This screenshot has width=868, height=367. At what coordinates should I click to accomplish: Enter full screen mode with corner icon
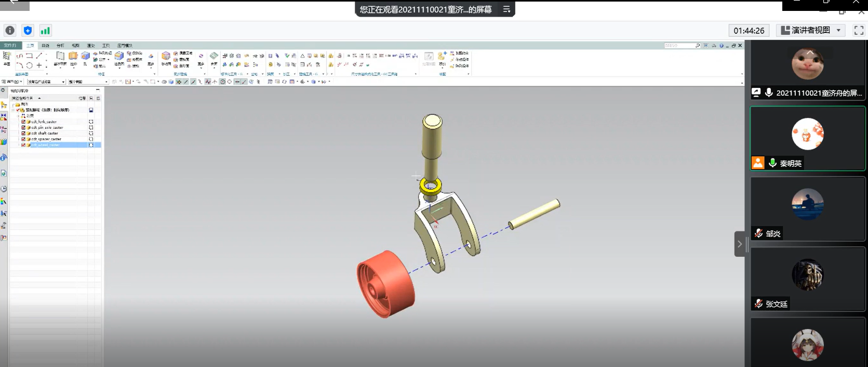(859, 31)
